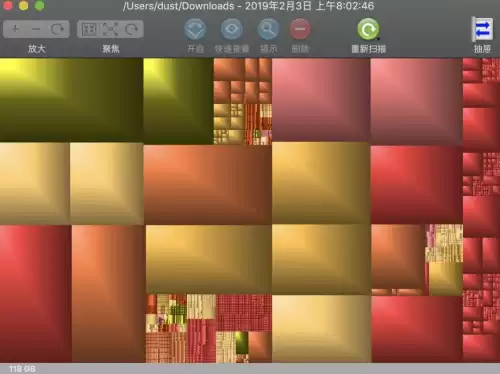The height and width of the screenshot is (374, 500).
Task: Click the 快速查看 quick look eye icon
Action: (232, 29)
